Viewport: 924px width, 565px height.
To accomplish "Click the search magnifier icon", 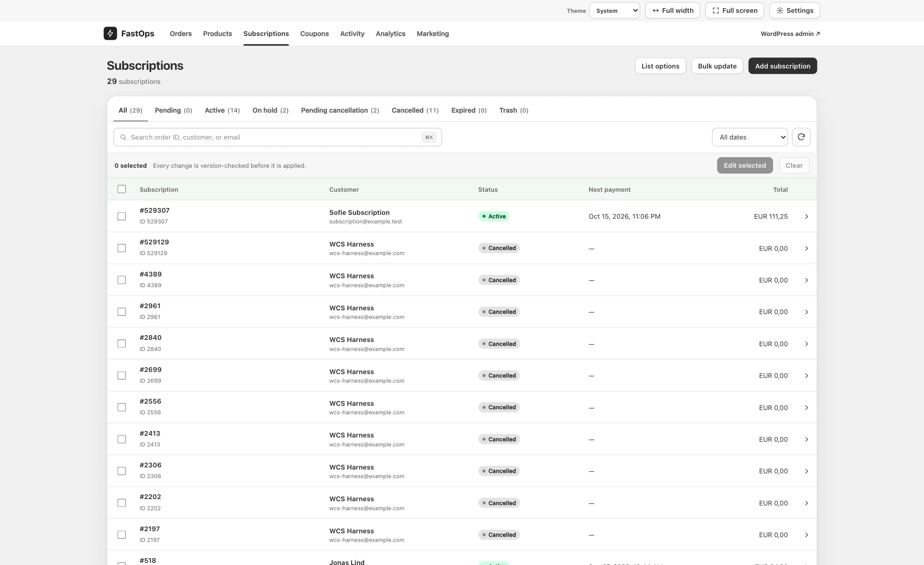I will [x=123, y=137].
